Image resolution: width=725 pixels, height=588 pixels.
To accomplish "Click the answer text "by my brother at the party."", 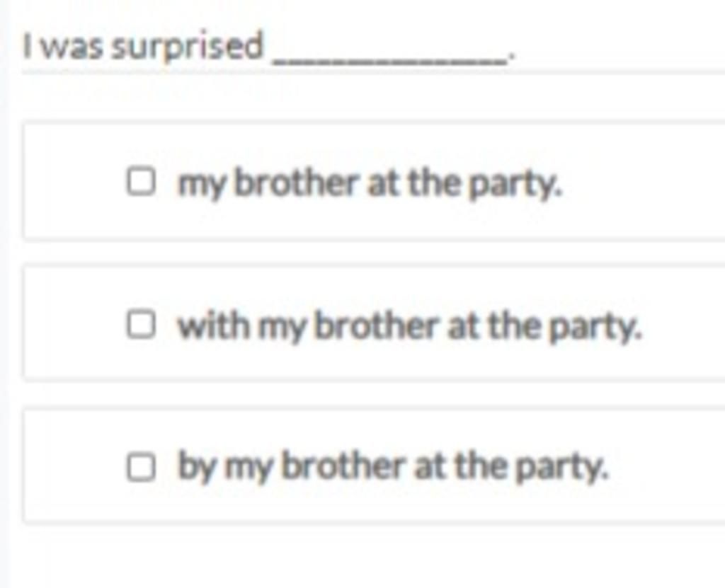I will pyautogui.click(x=394, y=467).
